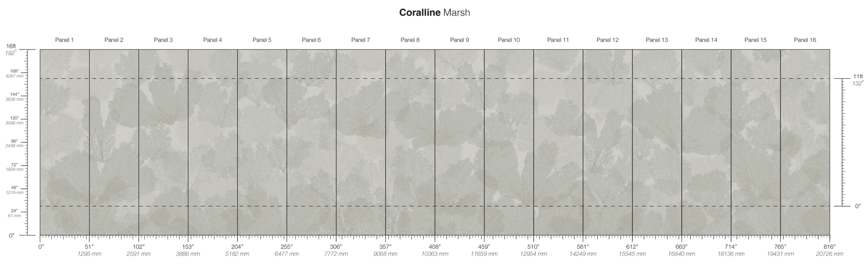Click the 11ft height marker label

click(x=858, y=77)
